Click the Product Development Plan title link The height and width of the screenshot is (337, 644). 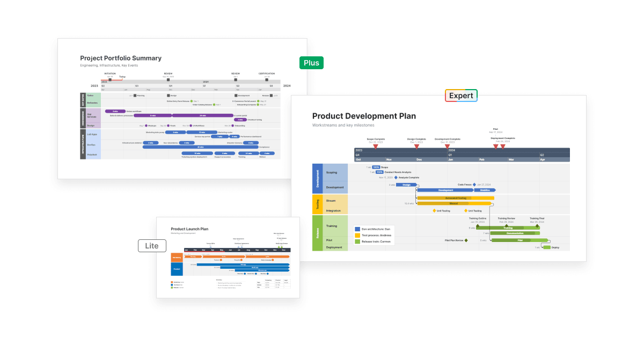(x=364, y=116)
